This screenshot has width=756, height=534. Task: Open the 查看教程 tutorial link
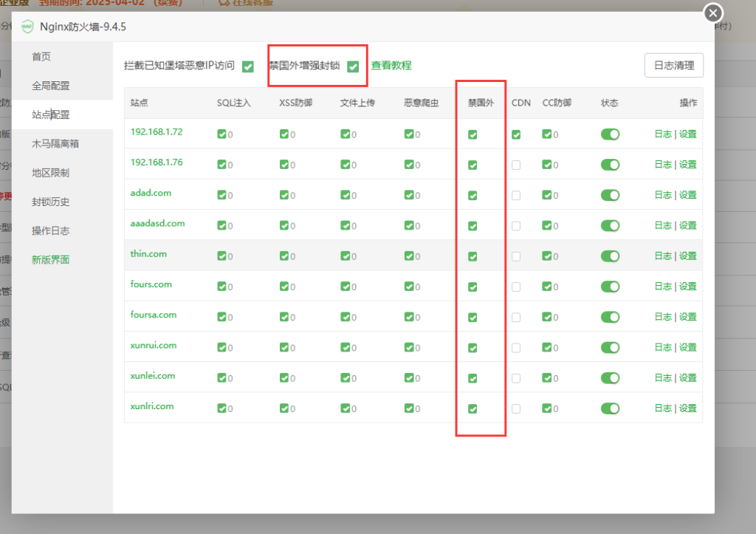pos(391,66)
